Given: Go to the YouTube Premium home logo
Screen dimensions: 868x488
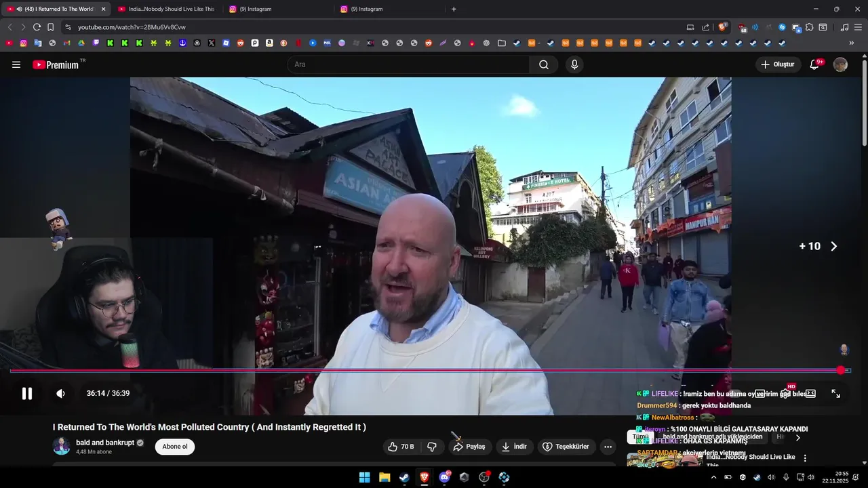Looking at the screenshot, I should click(57, 64).
